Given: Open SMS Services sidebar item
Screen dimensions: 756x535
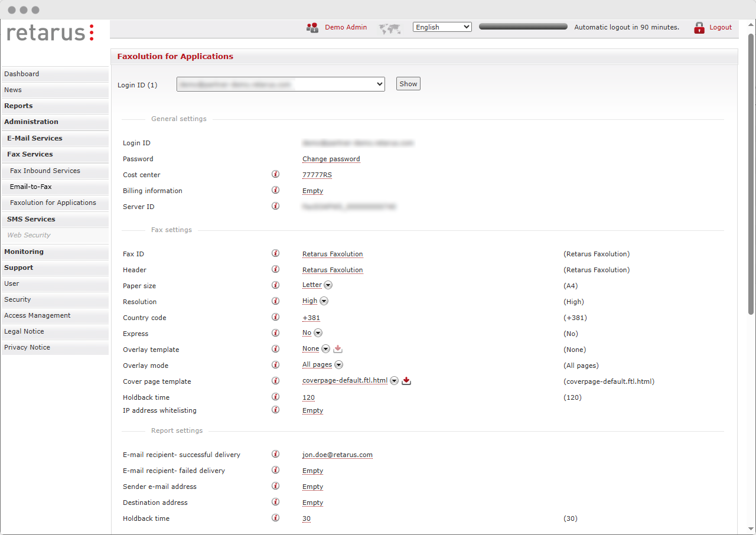Looking at the screenshot, I should click(55, 219).
